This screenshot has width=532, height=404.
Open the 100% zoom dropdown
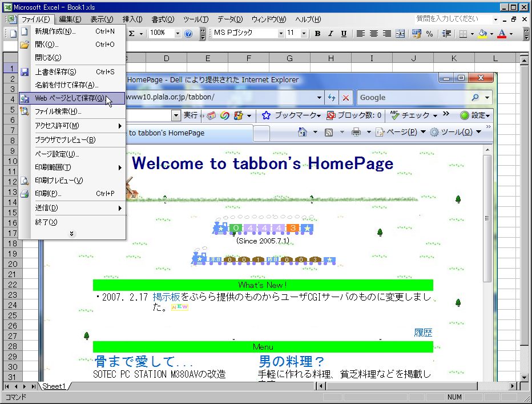[178, 33]
